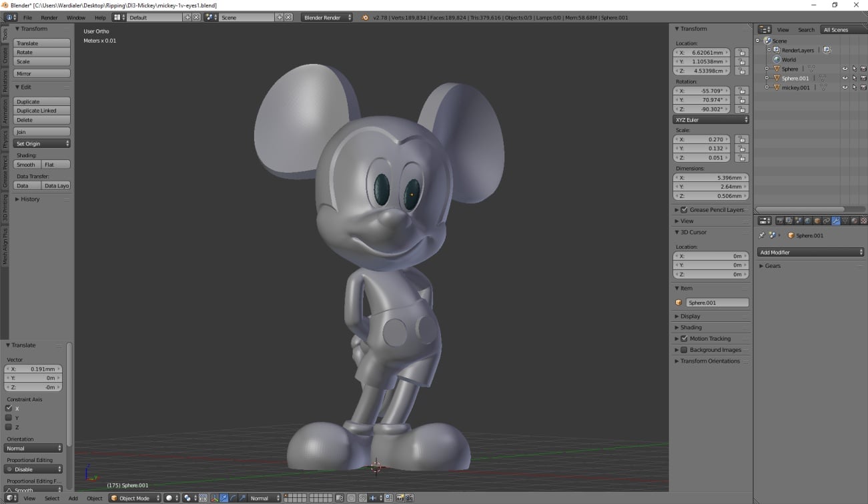Switch to the Create tool shelf tab
868x504 pixels.
tap(5, 55)
